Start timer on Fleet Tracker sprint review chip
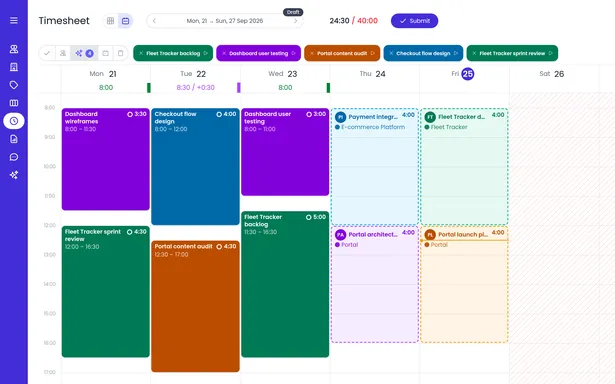Screen dimensions: 615x384 (551, 53)
